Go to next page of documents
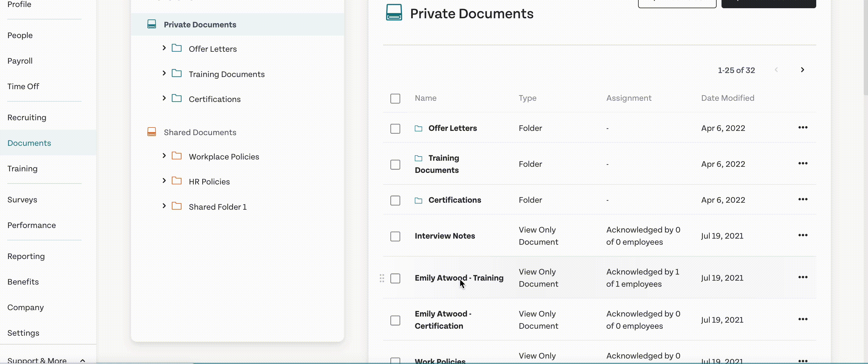The height and width of the screenshot is (364, 868). [802, 70]
